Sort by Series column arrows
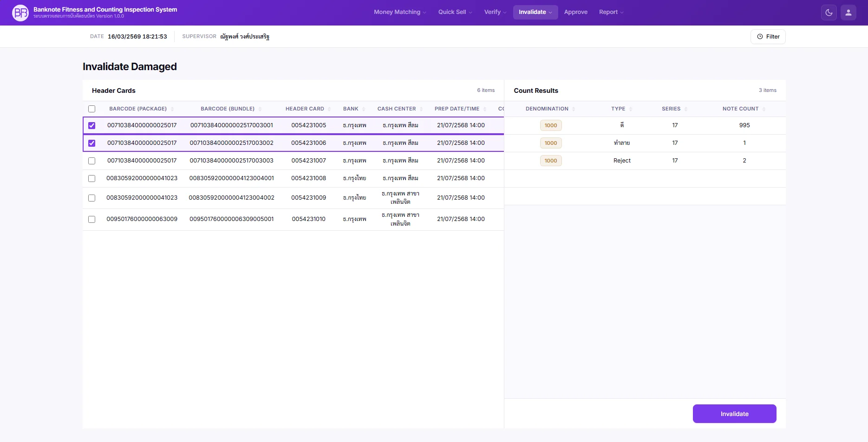 coord(685,109)
